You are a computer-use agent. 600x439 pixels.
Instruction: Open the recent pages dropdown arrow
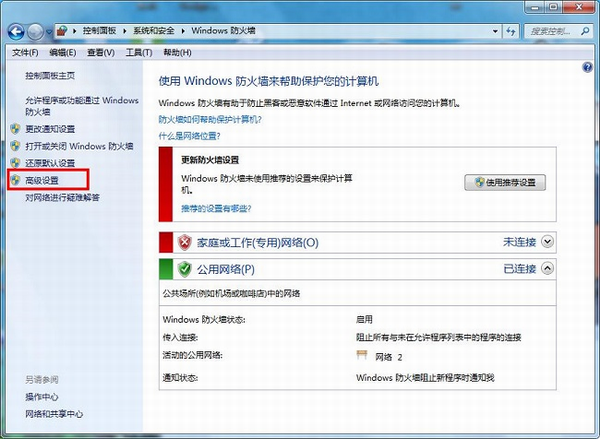pos(49,32)
